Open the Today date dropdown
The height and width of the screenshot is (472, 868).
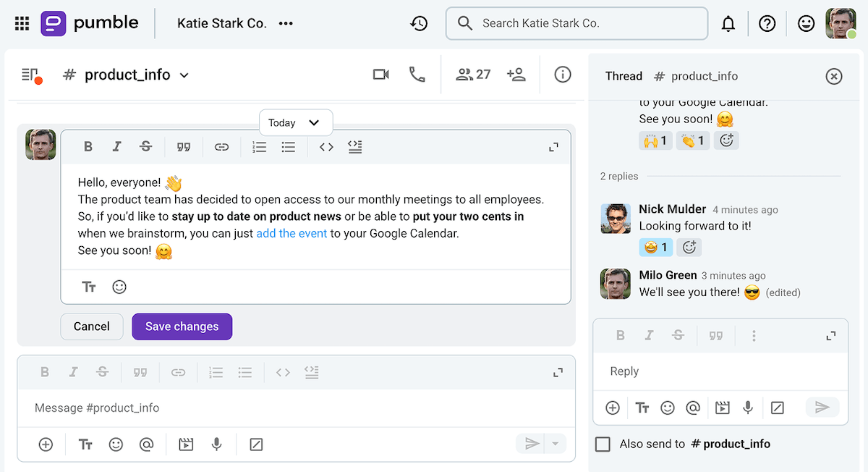click(x=295, y=122)
